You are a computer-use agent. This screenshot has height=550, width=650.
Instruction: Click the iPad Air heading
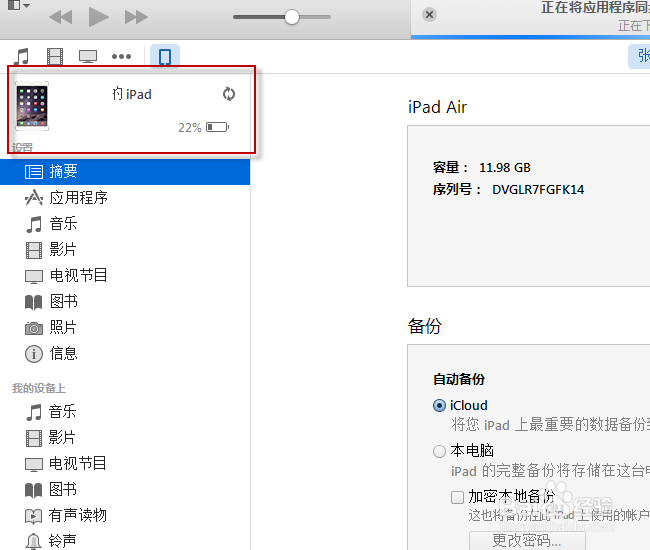[x=437, y=107]
